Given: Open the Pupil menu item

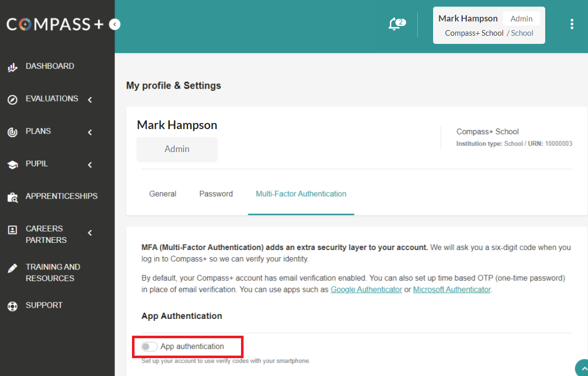Looking at the screenshot, I should coord(37,164).
